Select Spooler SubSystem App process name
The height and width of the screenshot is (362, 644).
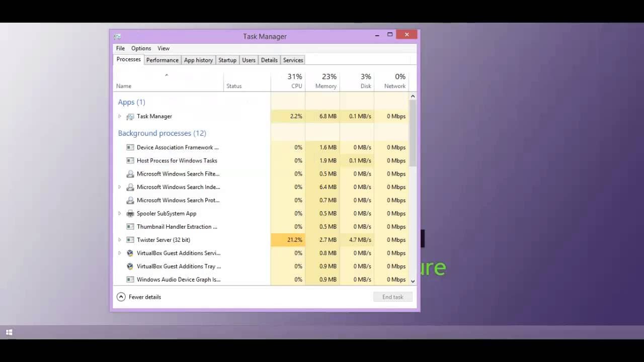point(167,213)
